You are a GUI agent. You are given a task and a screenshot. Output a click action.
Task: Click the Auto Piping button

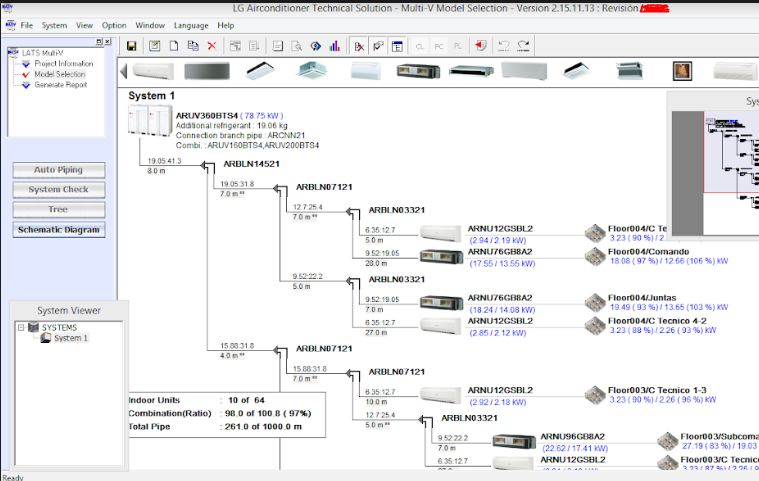pyautogui.click(x=58, y=170)
